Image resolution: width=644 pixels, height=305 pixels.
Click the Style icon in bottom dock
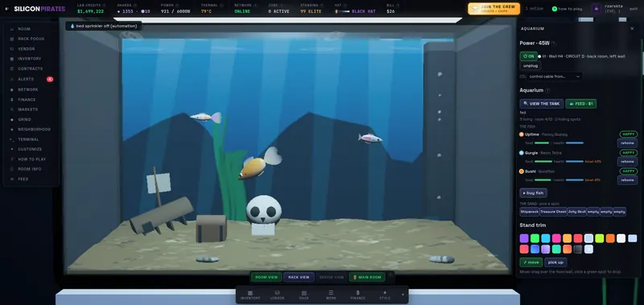[385, 293]
